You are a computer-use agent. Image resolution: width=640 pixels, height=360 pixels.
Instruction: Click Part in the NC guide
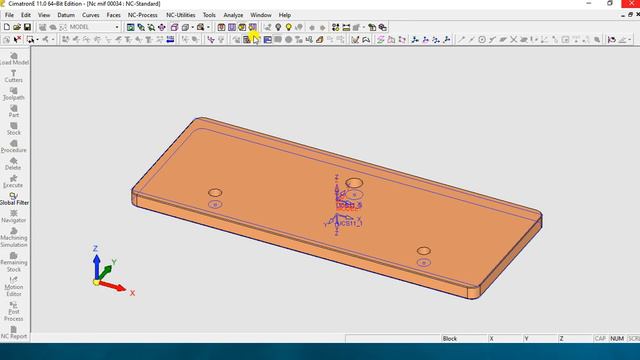click(x=13, y=111)
